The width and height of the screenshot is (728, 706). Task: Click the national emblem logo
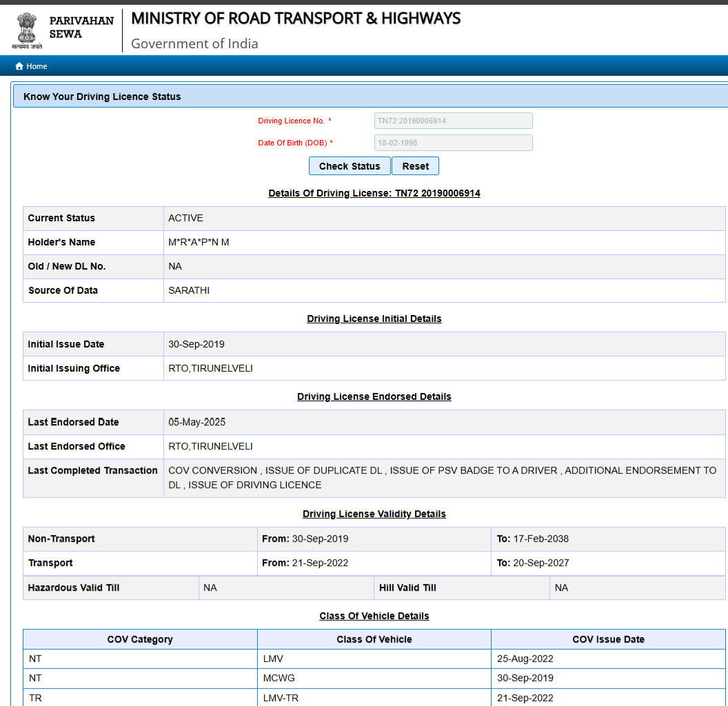(27, 30)
